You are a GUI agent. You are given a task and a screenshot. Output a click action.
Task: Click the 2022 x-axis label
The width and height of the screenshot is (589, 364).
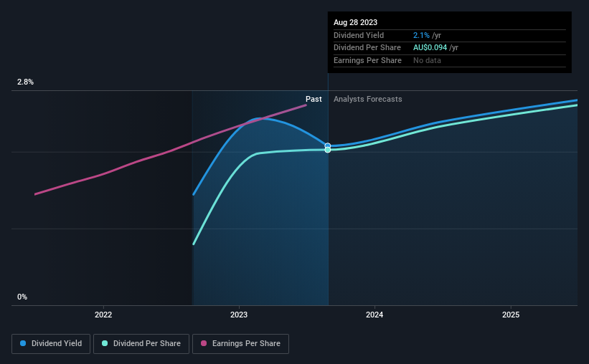pos(103,315)
